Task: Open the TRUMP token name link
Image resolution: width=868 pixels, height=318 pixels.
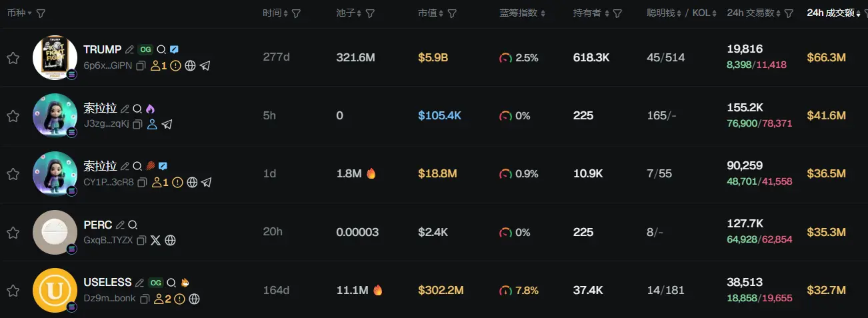Action: point(102,49)
